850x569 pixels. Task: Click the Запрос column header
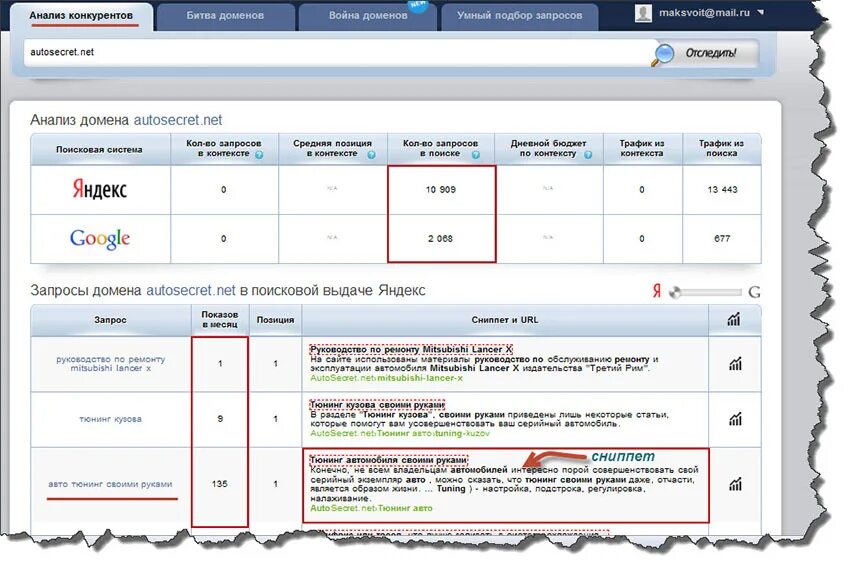pos(111,320)
